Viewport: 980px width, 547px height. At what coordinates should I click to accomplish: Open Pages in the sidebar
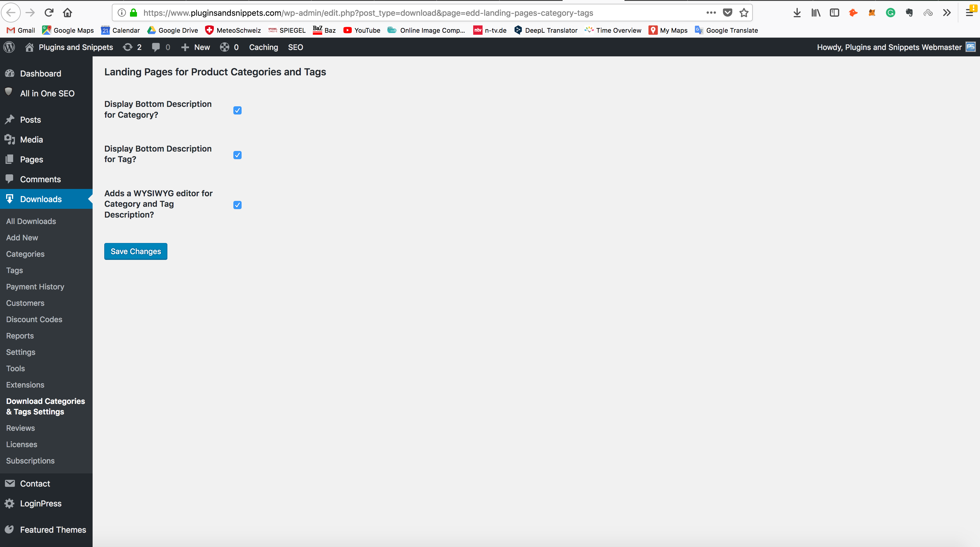(x=46, y=159)
